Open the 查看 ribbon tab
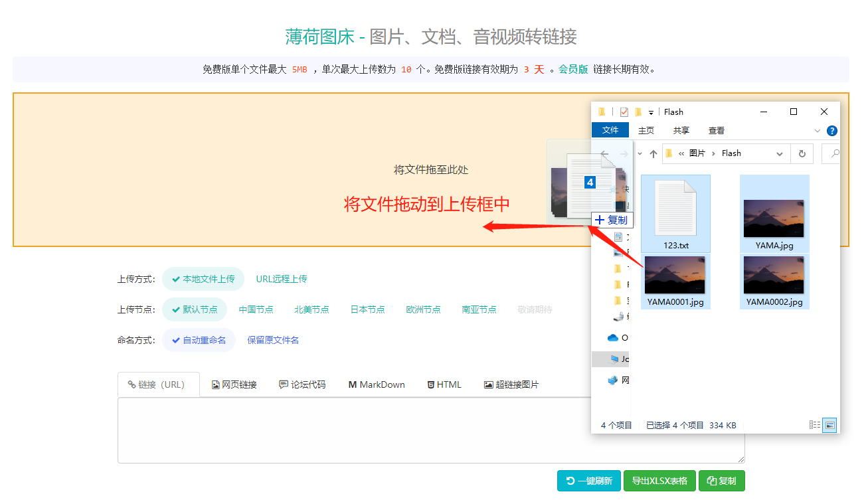The height and width of the screenshot is (504, 868). point(717,130)
